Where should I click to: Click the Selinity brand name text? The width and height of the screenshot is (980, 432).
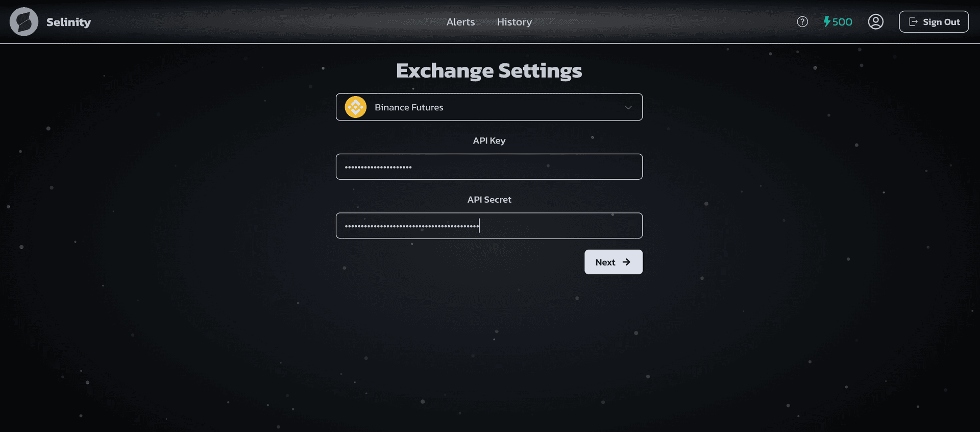(x=68, y=22)
